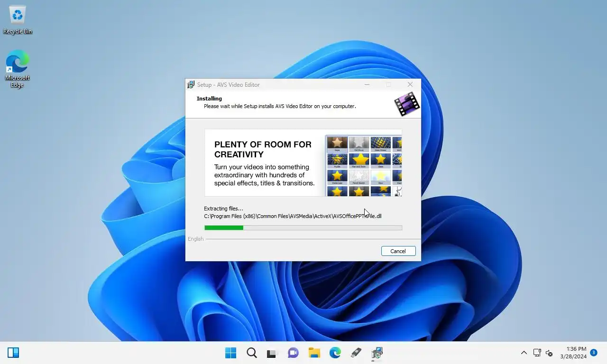The width and height of the screenshot is (607, 364).
Task: Launch Microsoft Edge from the taskbar
Action: [335, 353]
